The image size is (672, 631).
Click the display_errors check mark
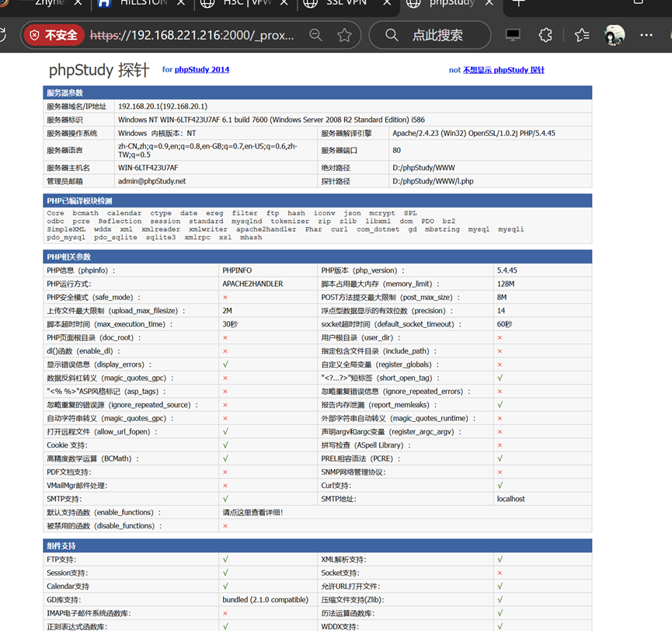point(225,364)
